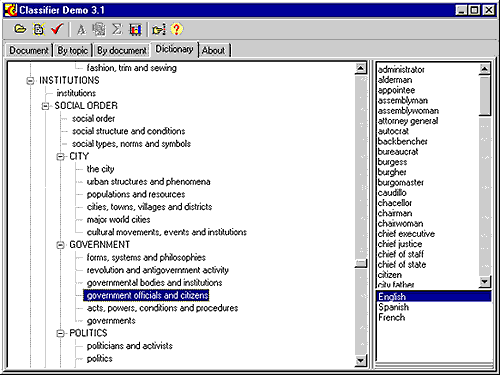
Task: Click the red checkmark toolbar icon
Action: (x=57, y=29)
